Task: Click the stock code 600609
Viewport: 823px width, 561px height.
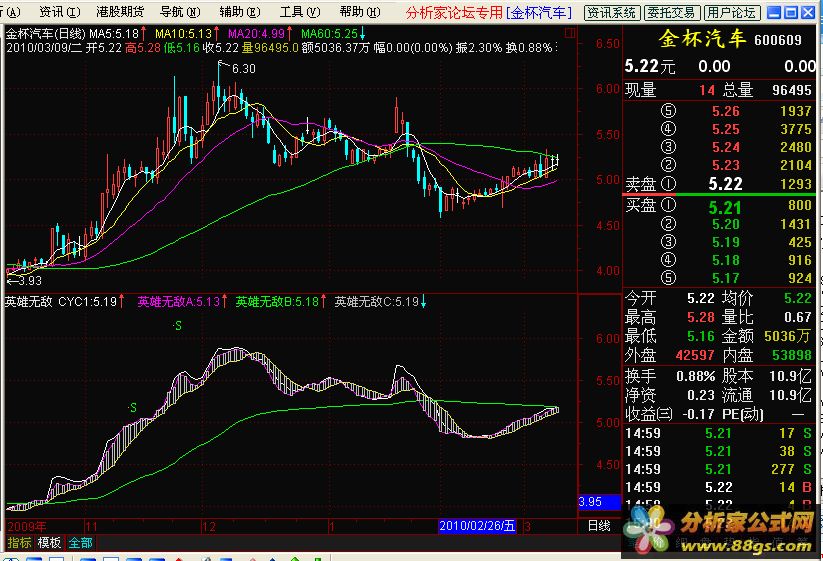Action: pyautogui.click(x=778, y=40)
